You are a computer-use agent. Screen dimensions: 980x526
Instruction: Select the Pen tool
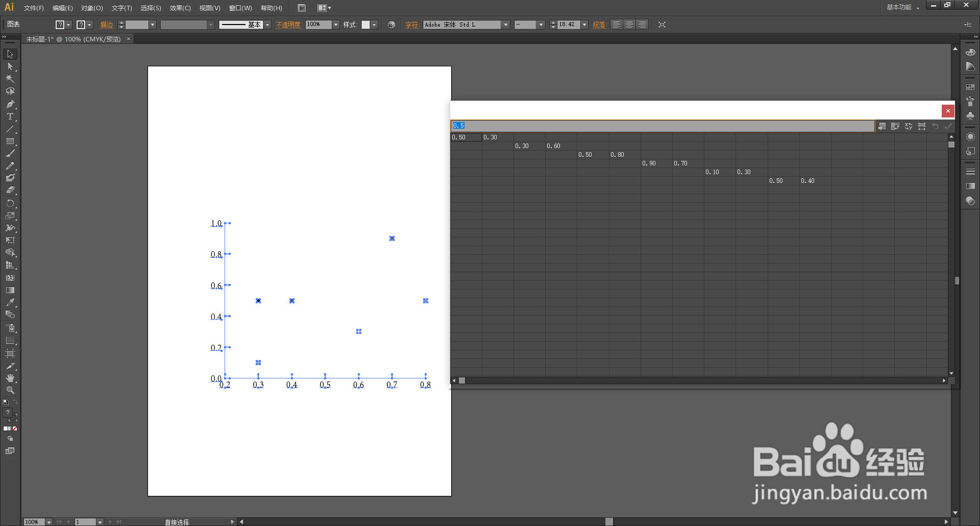(10, 104)
